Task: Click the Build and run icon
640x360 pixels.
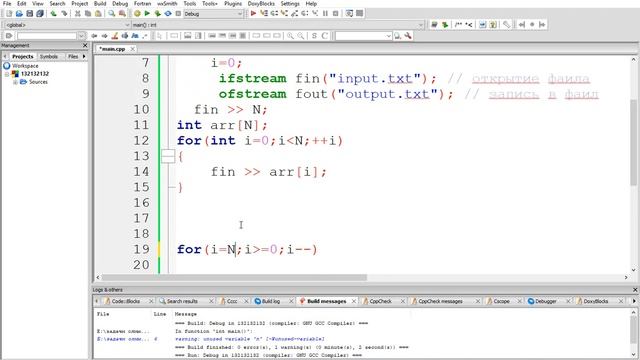Action: click(158, 13)
